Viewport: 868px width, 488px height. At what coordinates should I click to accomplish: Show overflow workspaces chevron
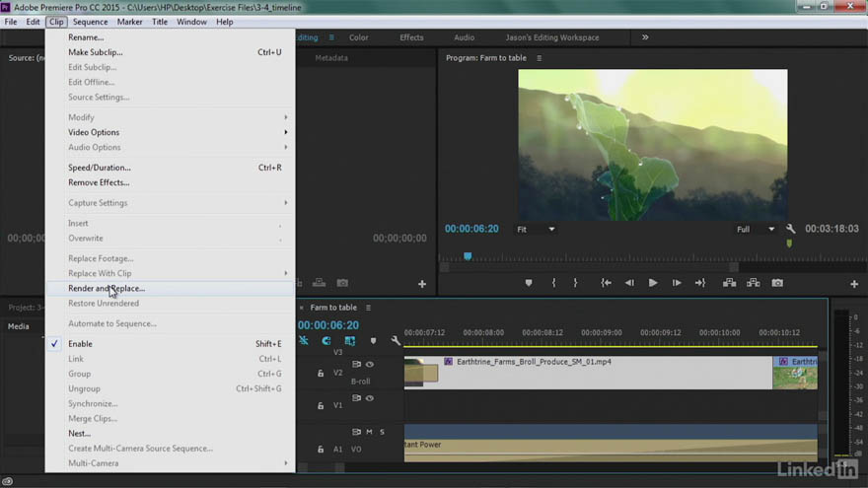pos(645,37)
